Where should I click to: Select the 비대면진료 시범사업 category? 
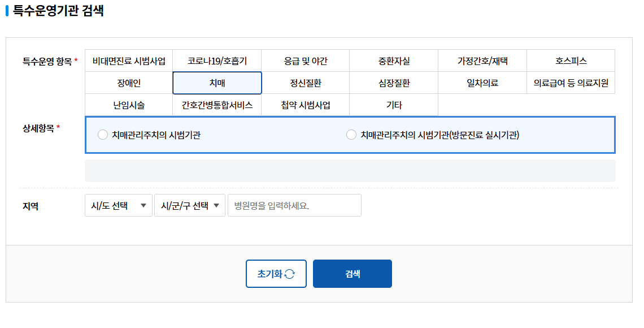[x=128, y=60]
